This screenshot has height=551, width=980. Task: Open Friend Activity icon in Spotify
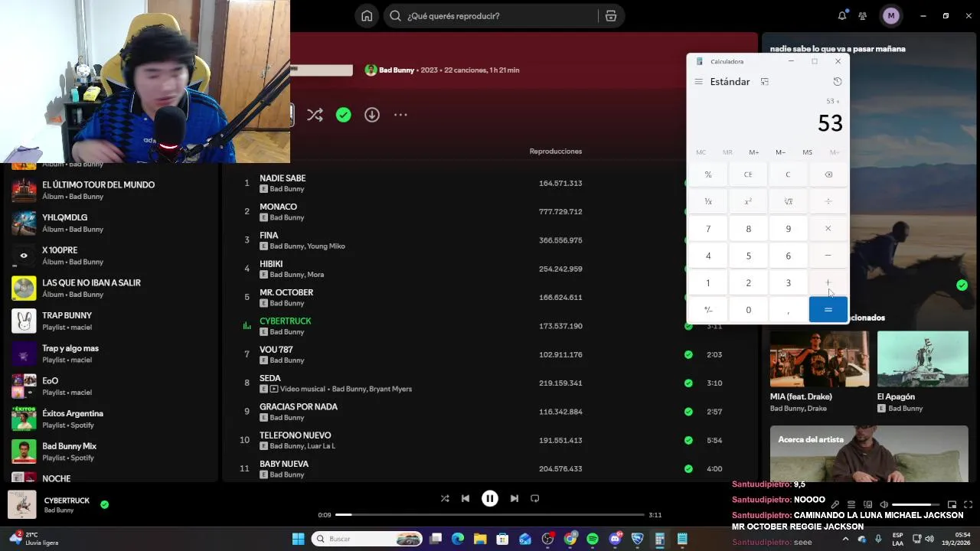tap(863, 16)
